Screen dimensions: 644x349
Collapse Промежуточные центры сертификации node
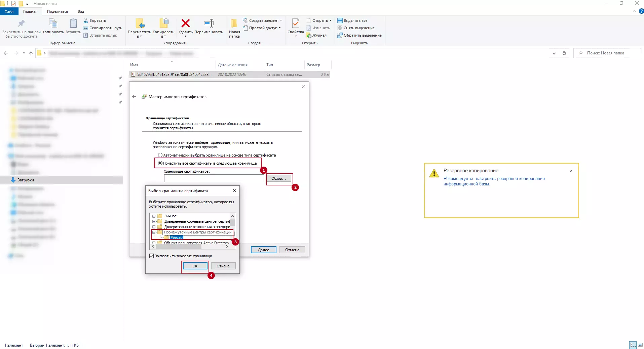[154, 232]
